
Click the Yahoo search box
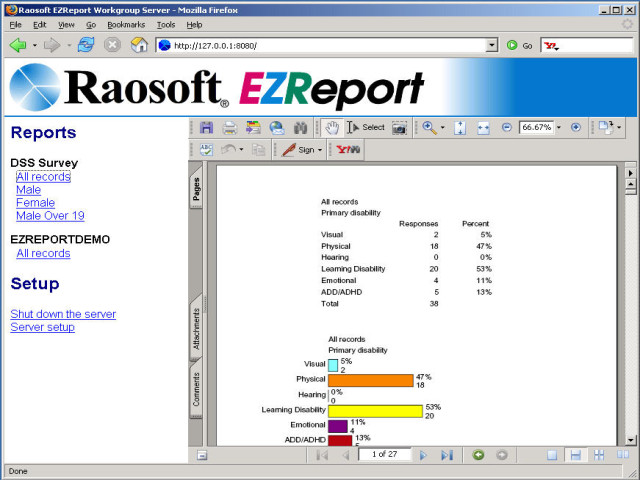pos(587,45)
